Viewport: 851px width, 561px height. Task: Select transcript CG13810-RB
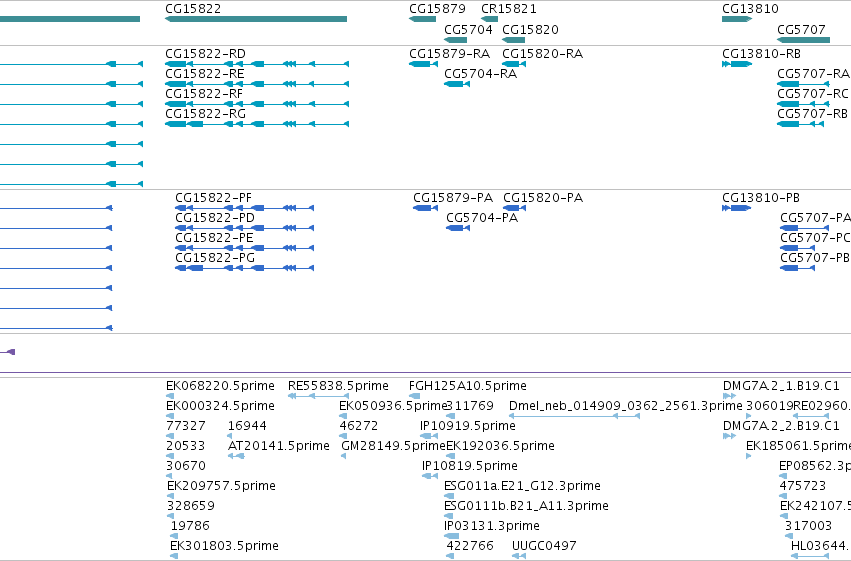[x=736, y=64]
